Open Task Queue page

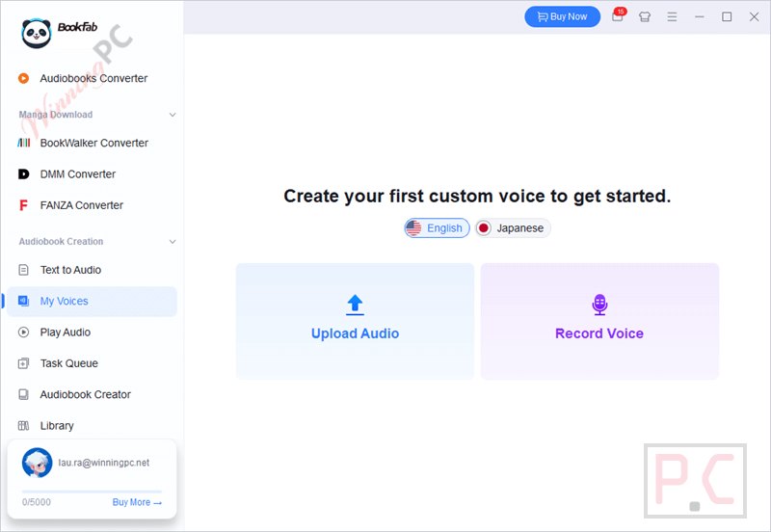68,363
